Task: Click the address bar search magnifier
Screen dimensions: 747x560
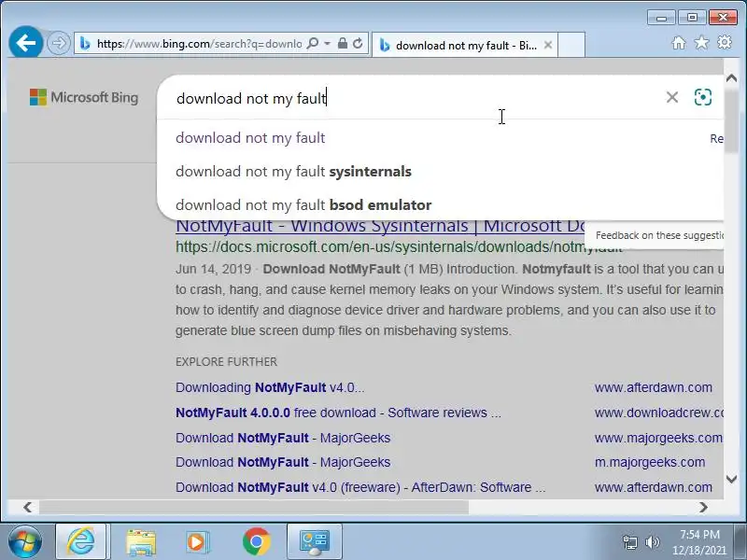Action: coord(313,44)
